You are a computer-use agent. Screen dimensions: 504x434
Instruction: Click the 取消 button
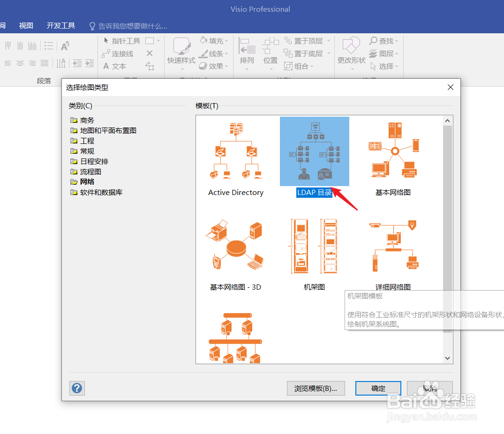(430, 389)
